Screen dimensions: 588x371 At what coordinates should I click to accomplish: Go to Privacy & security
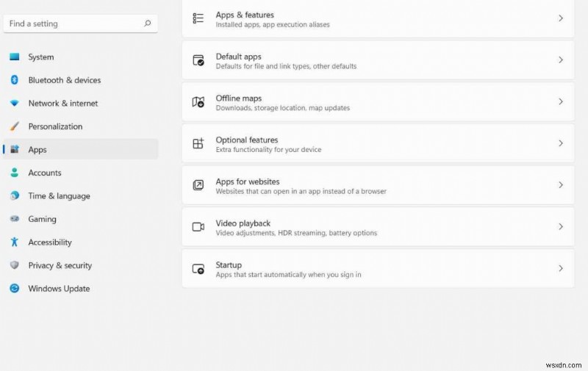coord(81,265)
